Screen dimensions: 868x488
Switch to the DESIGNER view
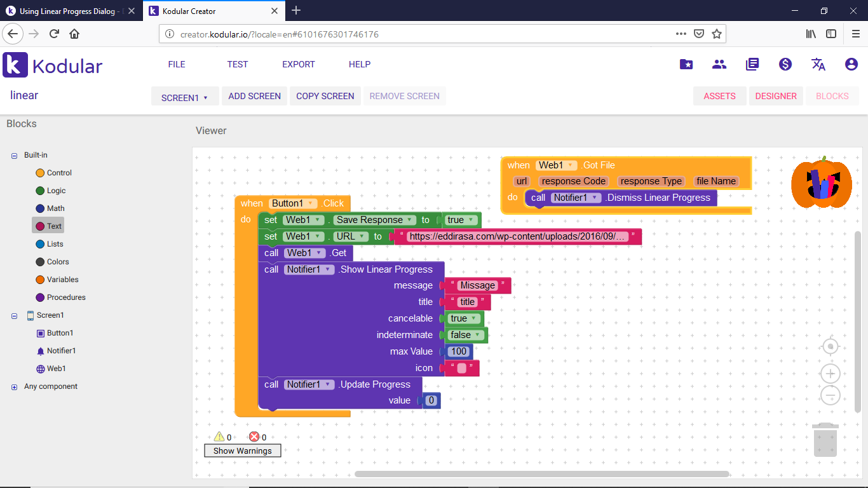(776, 96)
